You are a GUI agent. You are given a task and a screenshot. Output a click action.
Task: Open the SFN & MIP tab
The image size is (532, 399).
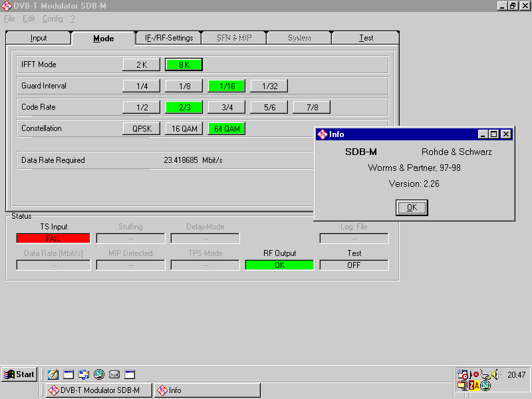point(234,38)
